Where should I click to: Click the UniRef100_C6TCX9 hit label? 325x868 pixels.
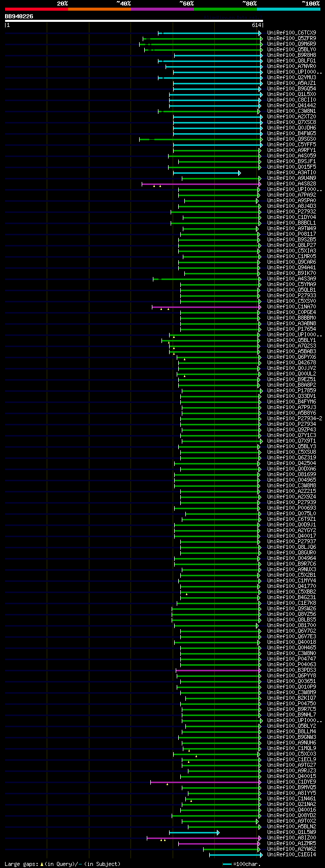pos(291,33)
